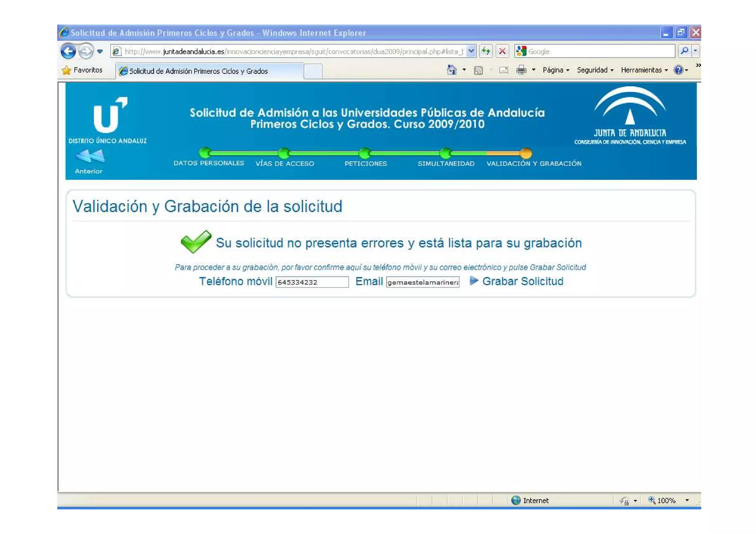Click the Home page icon in toolbar
This screenshot has width=756, height=534.
tap(451, 70)
